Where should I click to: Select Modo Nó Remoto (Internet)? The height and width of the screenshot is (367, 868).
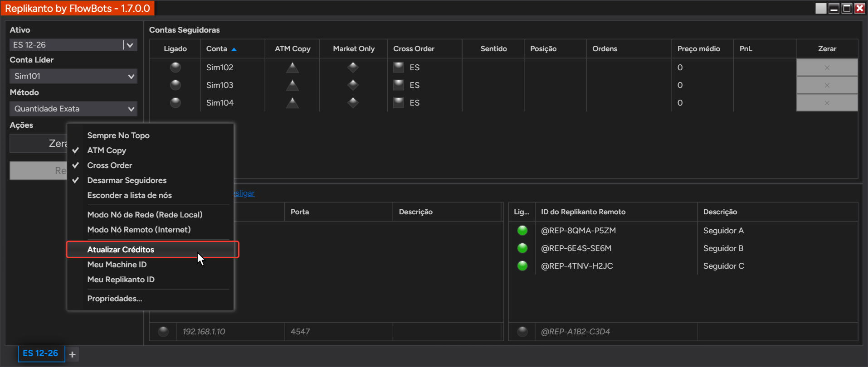(x=150, y=230)
